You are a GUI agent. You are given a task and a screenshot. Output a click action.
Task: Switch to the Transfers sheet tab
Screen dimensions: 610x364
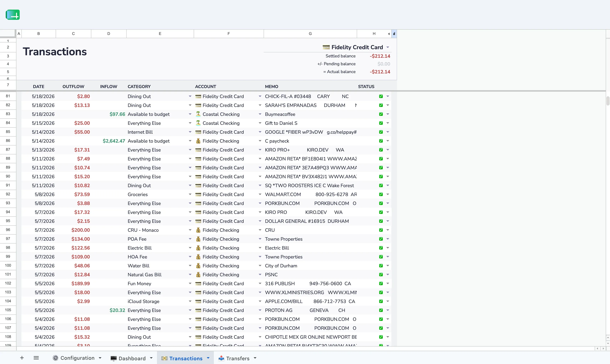tap(238, 358)
